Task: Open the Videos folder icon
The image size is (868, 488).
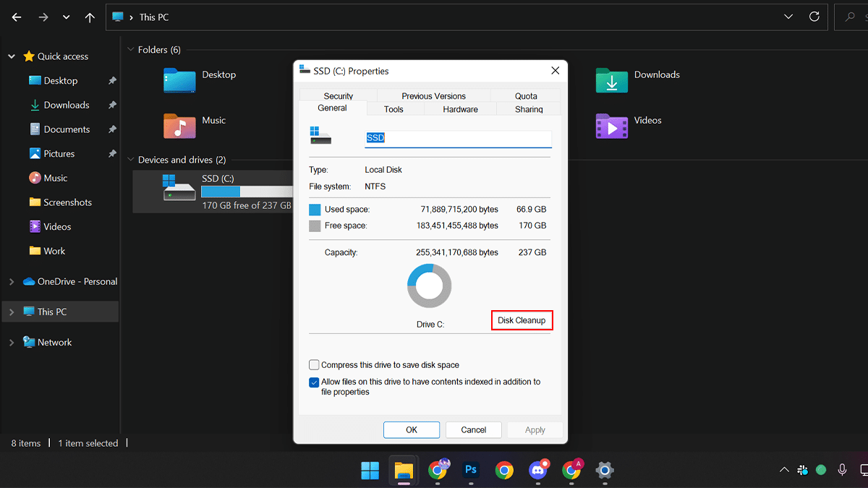Action: (611, 126)
